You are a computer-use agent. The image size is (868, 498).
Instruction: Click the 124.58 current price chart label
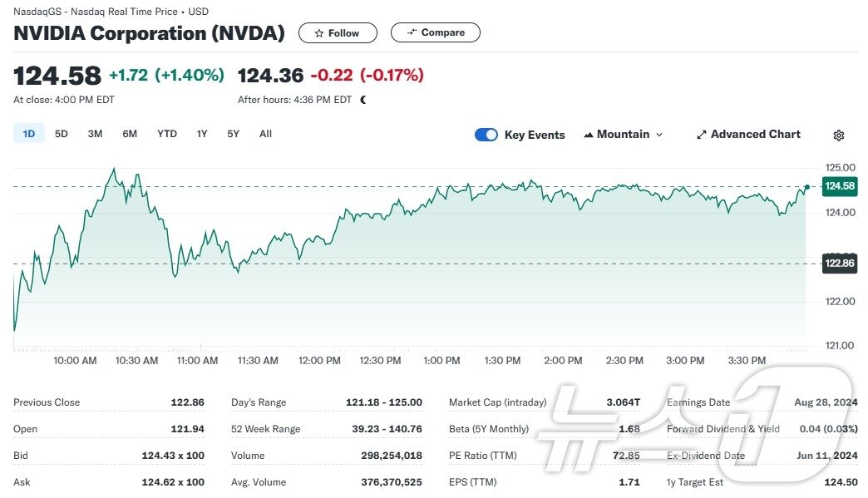pyautogui.click(x=838, y=186)
